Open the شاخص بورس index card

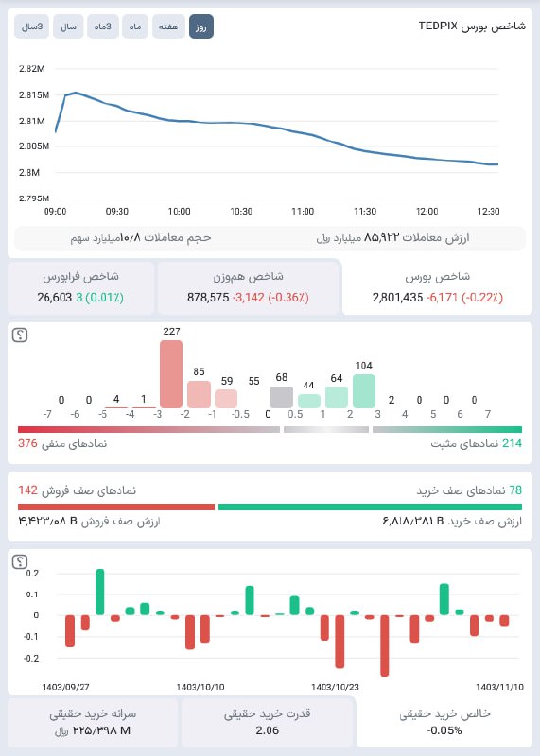[x=437, y=287]
